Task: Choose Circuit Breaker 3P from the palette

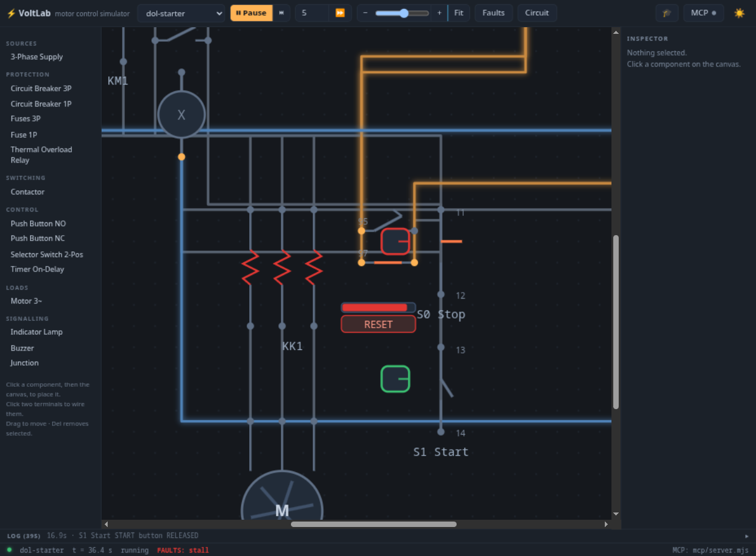Action: coord(41,88)
